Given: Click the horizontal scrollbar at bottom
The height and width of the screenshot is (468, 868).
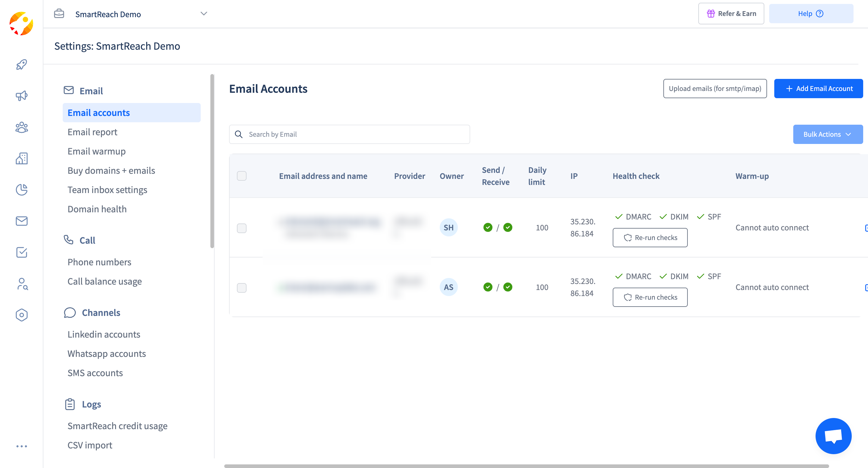Looking at the screenshot, I should pos(526,466).
